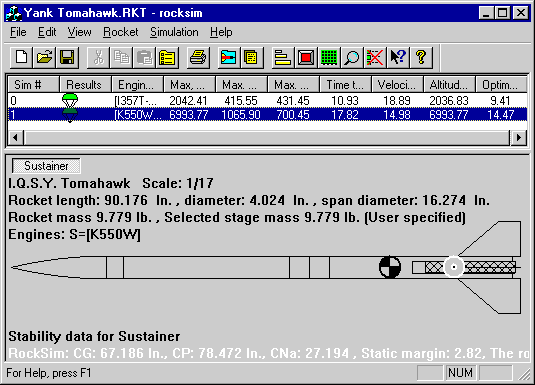This screenshot has width=535, height=385.
Task: Open a file with the folder icon
Action: pos(44,57)
